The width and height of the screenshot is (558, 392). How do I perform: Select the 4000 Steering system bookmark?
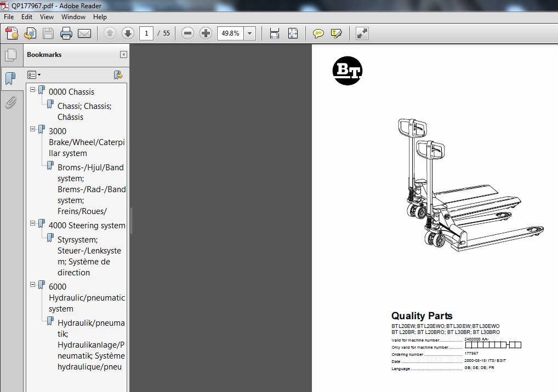pyautogui.click(x=87, y=226)
